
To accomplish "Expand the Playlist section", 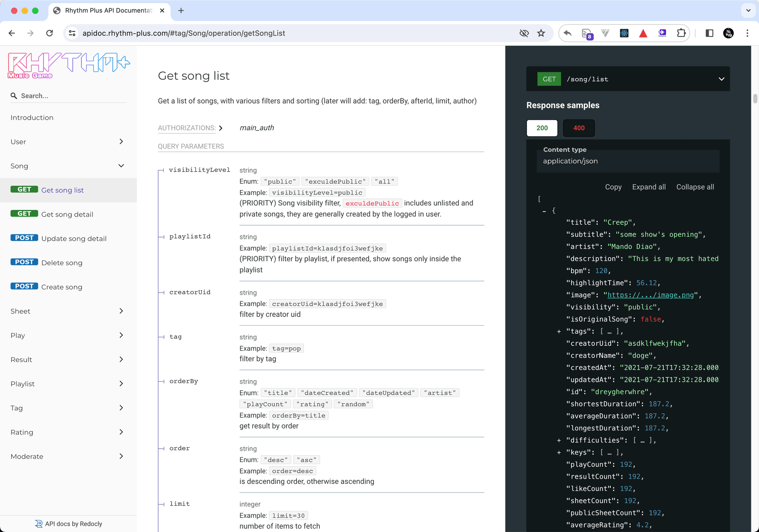I will [x=121, y=383].
